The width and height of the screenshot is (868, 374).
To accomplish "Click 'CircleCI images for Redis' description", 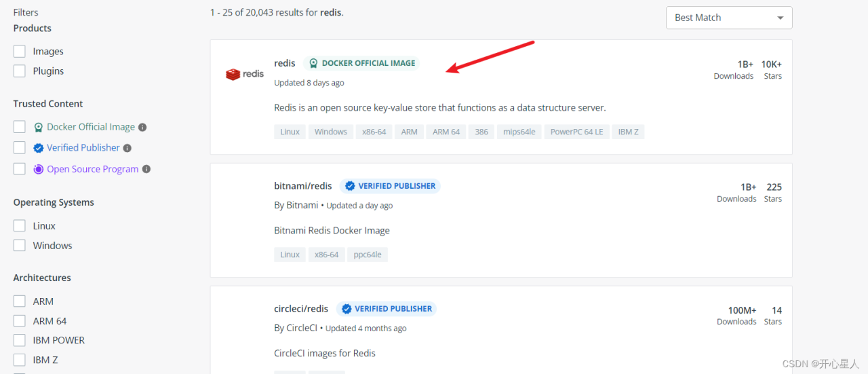I will [325, 354].
